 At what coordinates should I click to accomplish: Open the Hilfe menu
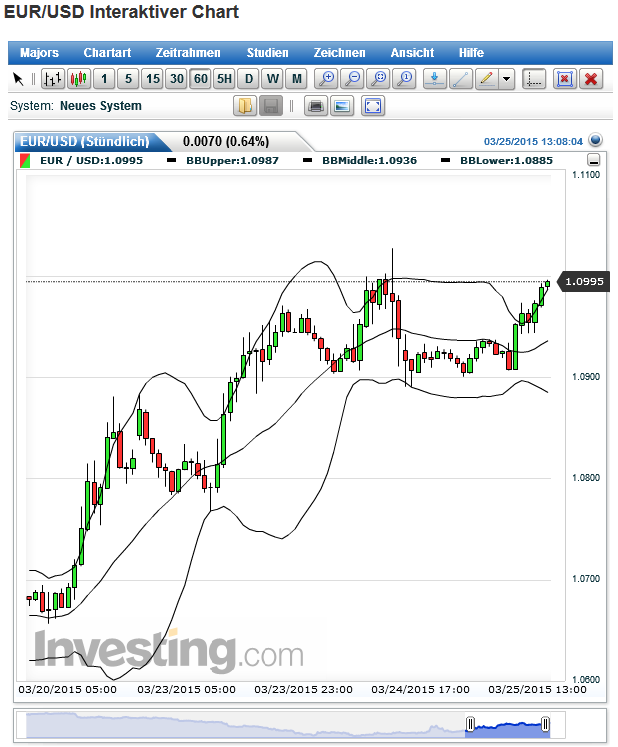[471, 53]
